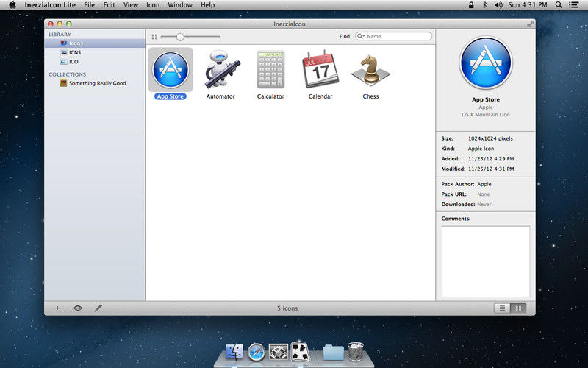Open the Apple menu
The image size is (588, 368).
coord(12,5)
